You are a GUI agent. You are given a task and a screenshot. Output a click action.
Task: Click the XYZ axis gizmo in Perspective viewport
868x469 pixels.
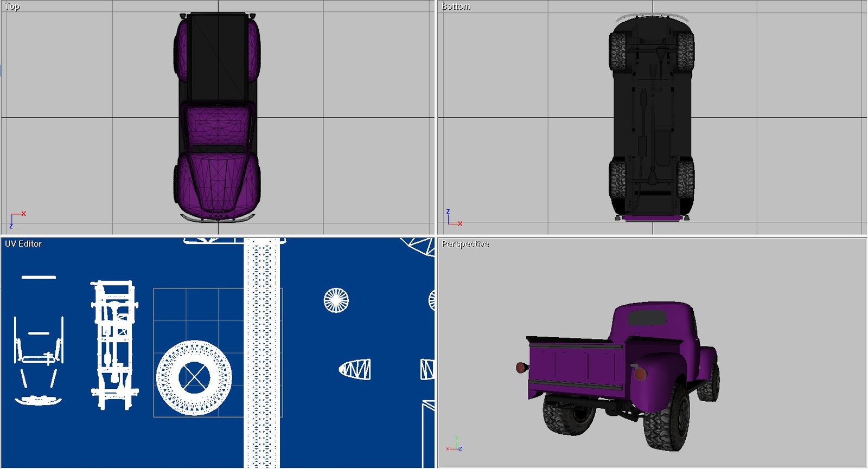click(x=455, y=445)
